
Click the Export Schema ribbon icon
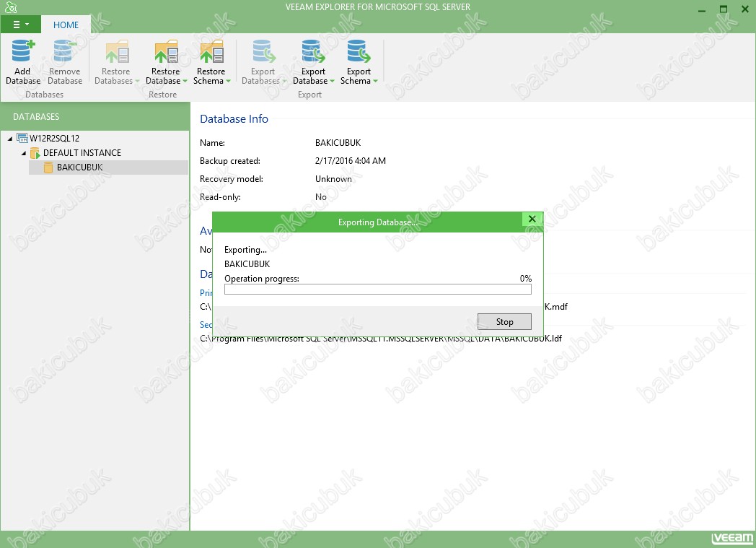pos(359,51)
